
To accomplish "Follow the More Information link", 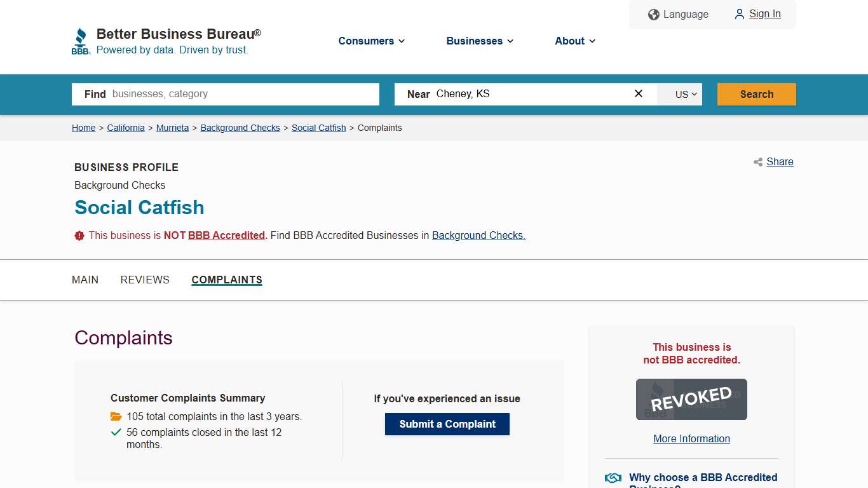I will click(x=691, y=438).
